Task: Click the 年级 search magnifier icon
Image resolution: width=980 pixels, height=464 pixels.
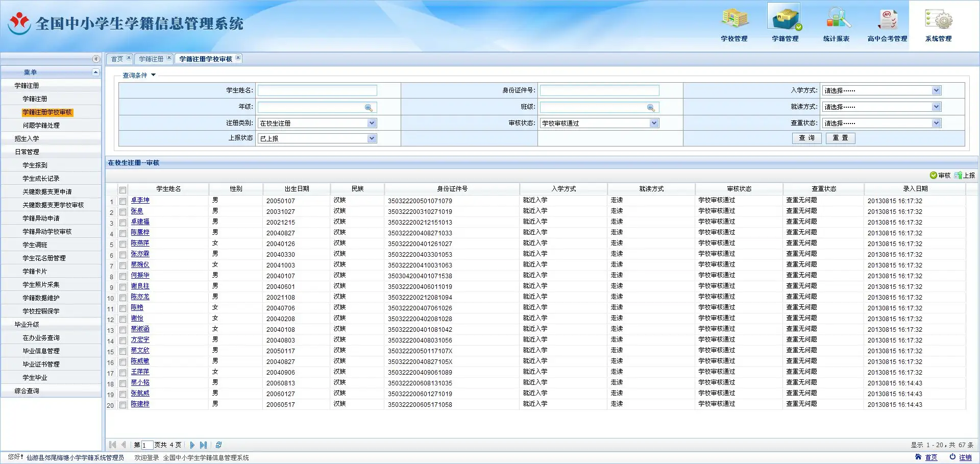Action: click(369, 108)
